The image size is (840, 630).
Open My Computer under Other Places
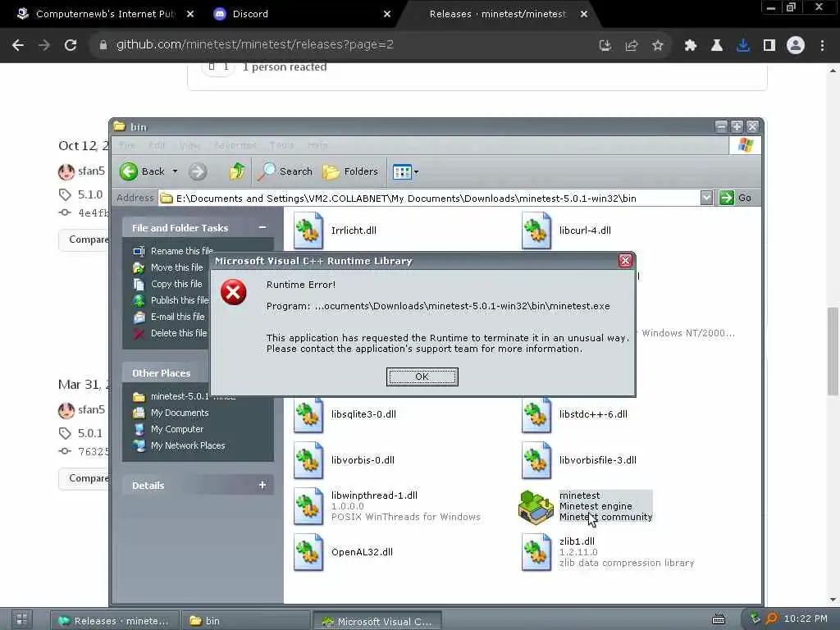click(x=177, y=429)
